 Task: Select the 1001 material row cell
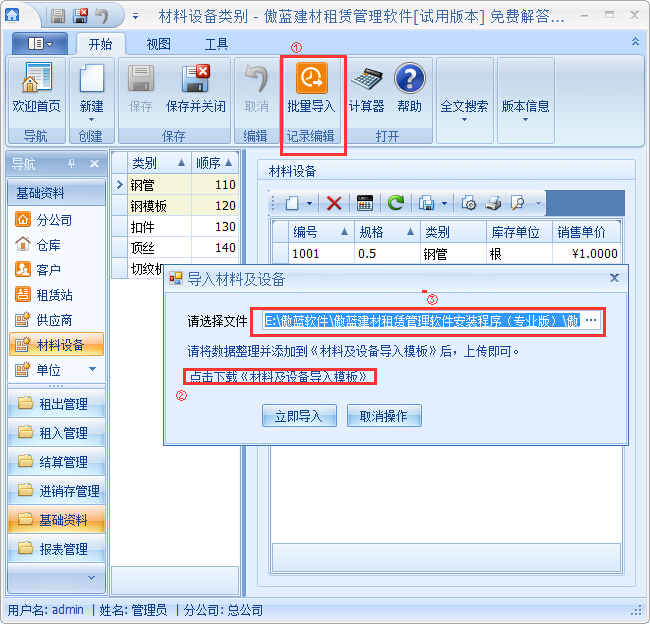pyautogui.click(x=321, y=253)
